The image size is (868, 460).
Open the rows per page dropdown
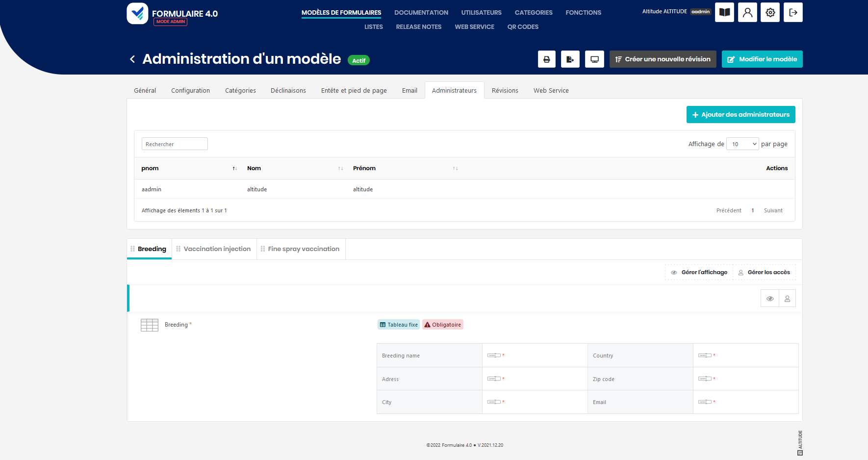tap(742, 144)
